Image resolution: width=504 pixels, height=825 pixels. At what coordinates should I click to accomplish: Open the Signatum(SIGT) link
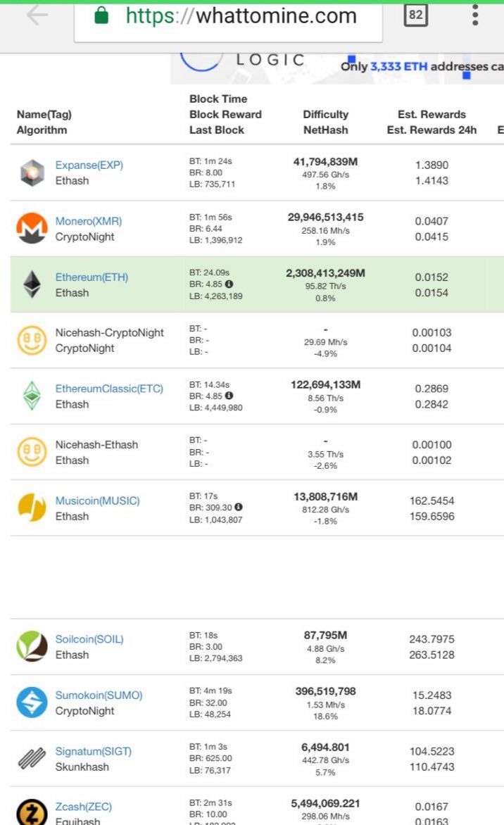coord(93,751)
